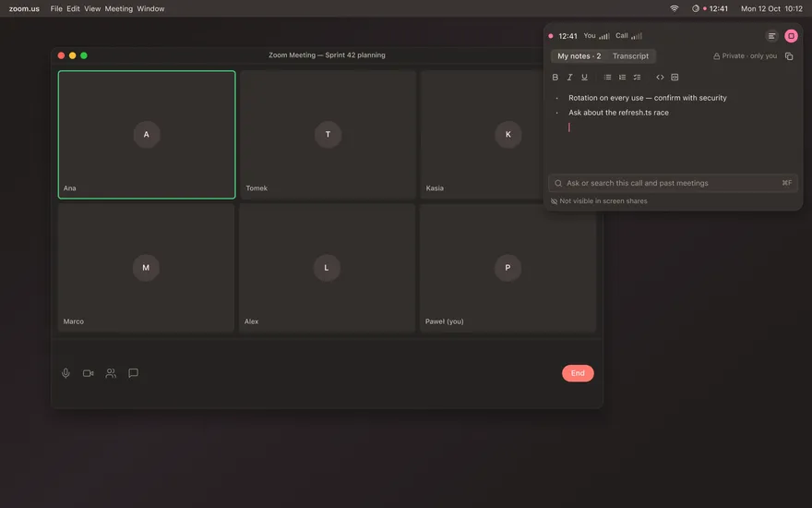The image size is (812, 508).
Task: Toggle bold formatting in notes
Action: tap(555, 78)
